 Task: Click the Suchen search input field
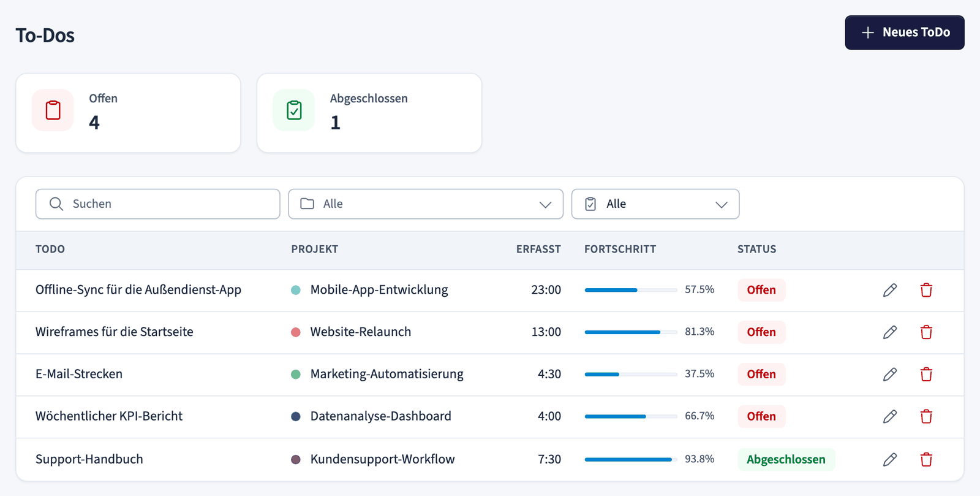tap(158, 204)
